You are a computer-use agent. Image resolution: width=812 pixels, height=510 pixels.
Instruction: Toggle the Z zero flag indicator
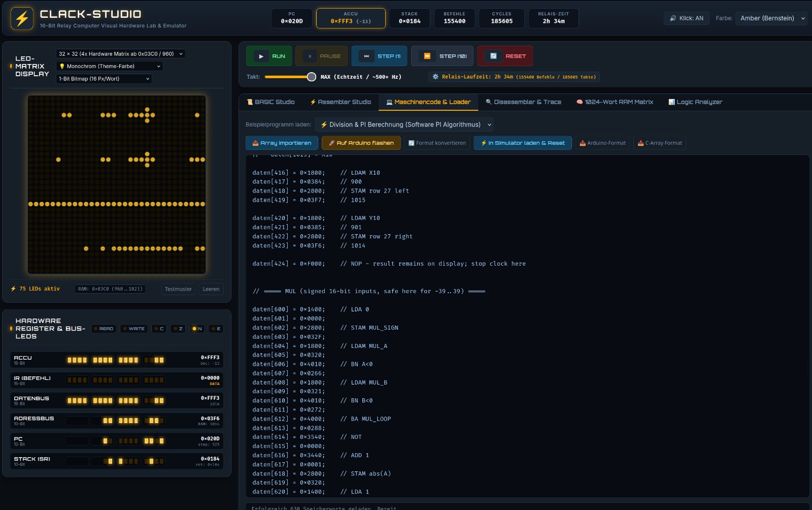(x=178, y=329)
